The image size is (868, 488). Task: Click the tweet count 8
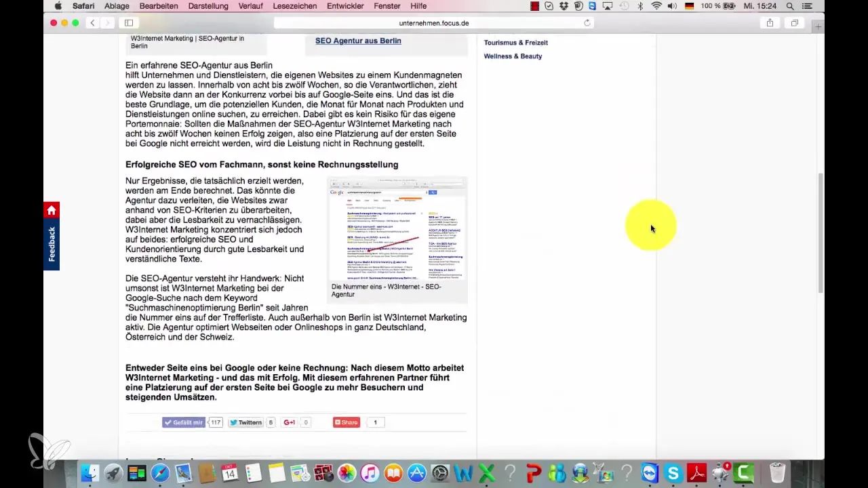(x=271, y=422)
